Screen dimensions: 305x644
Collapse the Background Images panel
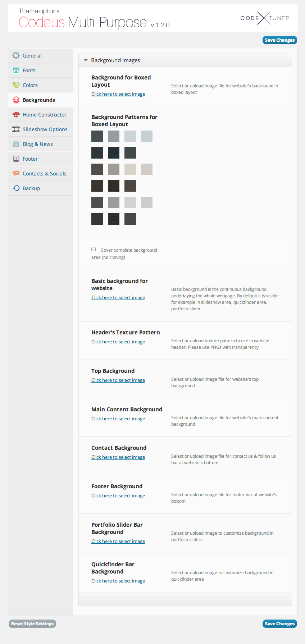(x=86, y=60)
